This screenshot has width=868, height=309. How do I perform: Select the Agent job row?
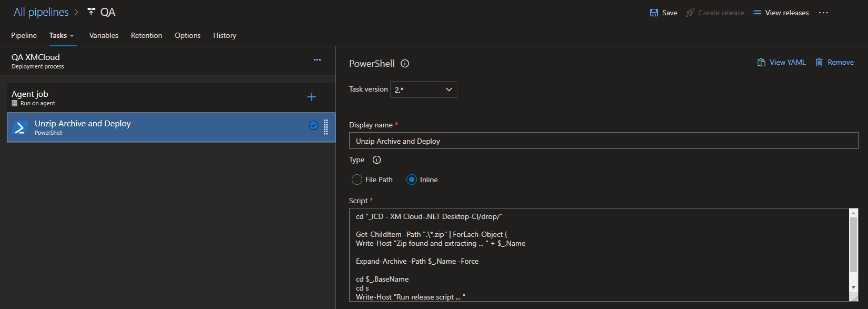(171, 97)
